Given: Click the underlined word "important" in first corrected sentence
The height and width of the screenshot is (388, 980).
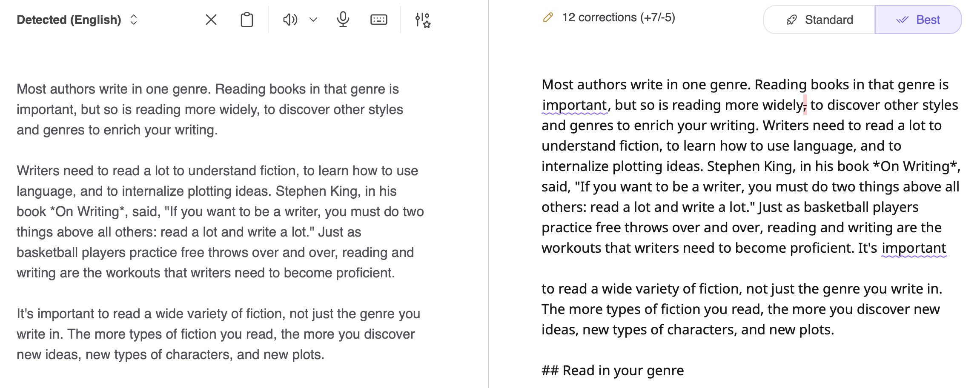Looking at the screenshot, I should coord(574,105).
